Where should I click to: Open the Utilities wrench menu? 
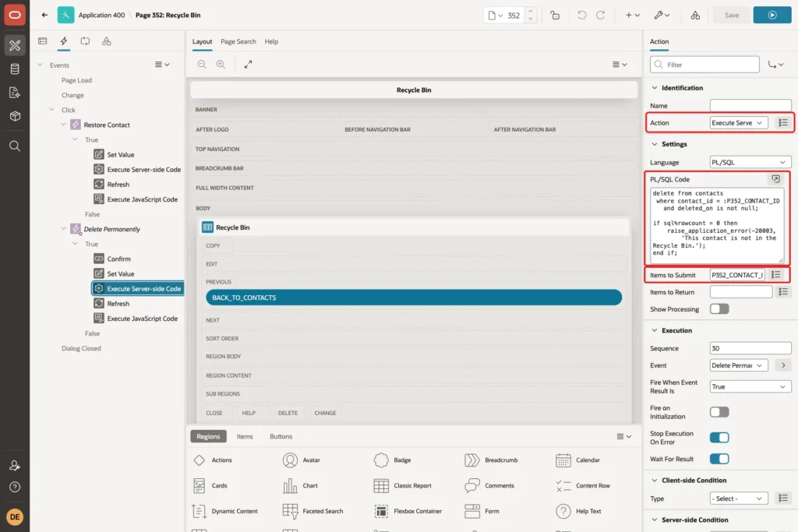pos(662,16)
